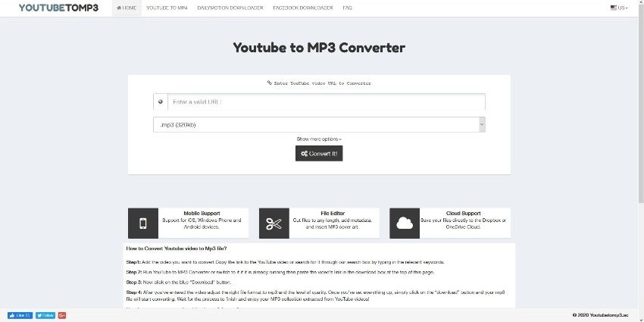The height and width of the screenshot is (322, 644).
Task: Click the Cloud Support cloud icon
Action: point(405,224)
